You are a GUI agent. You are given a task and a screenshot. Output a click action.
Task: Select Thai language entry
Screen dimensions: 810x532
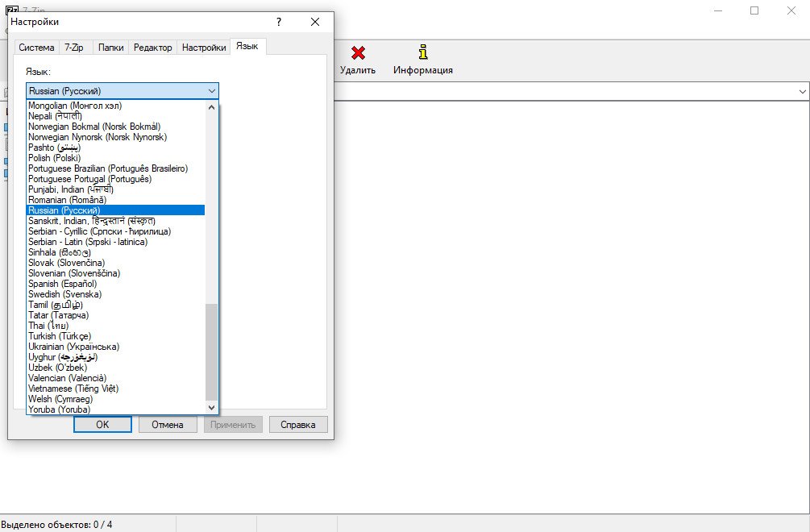(x=116, y=326)
